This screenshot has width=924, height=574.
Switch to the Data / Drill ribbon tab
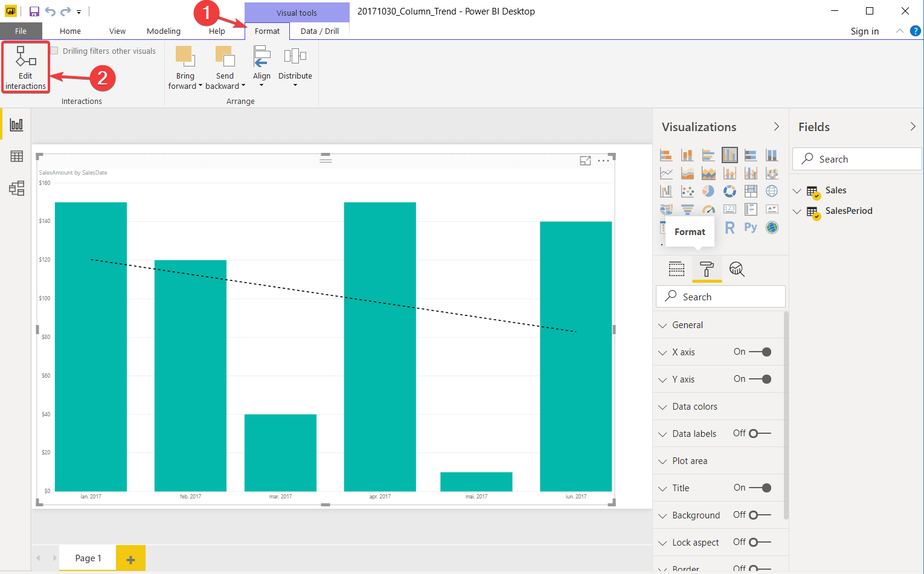click(x=319, y=31)
